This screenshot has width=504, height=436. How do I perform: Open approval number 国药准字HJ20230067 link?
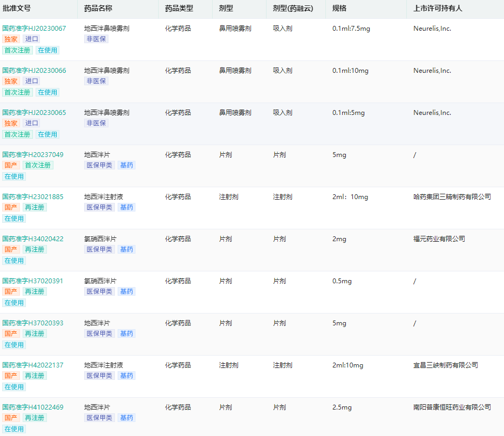click(34, 29)
